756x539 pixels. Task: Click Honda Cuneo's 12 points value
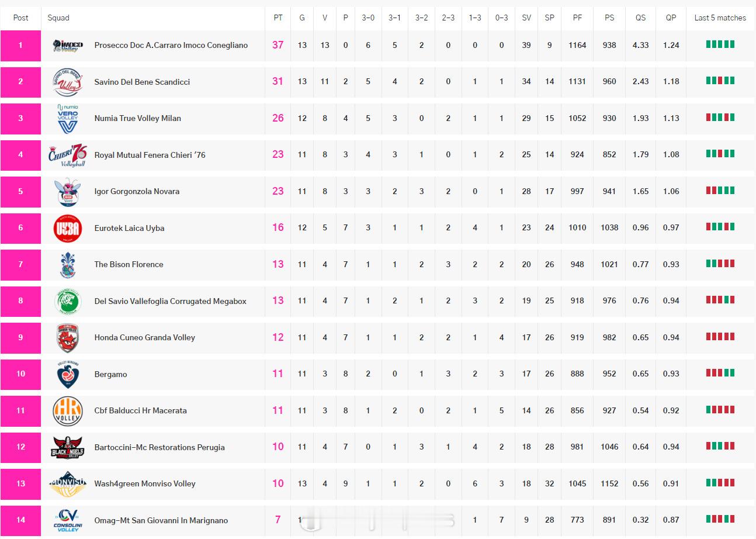click(x=278, y=337)
